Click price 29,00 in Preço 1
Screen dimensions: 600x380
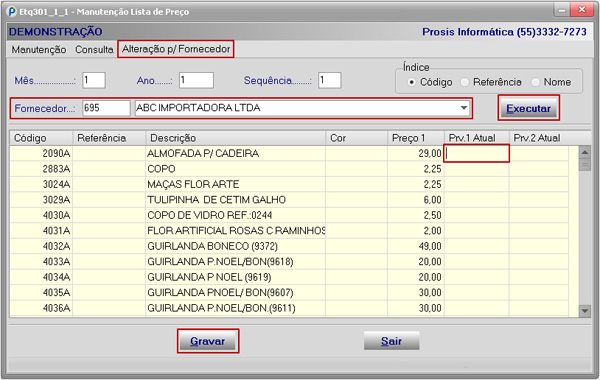click(416, 153)
